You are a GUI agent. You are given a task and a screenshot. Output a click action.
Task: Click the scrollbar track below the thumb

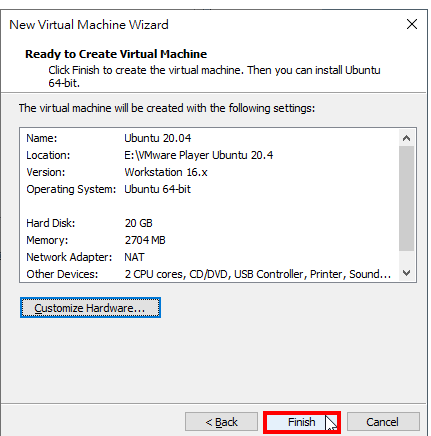[x=406, y=258]
